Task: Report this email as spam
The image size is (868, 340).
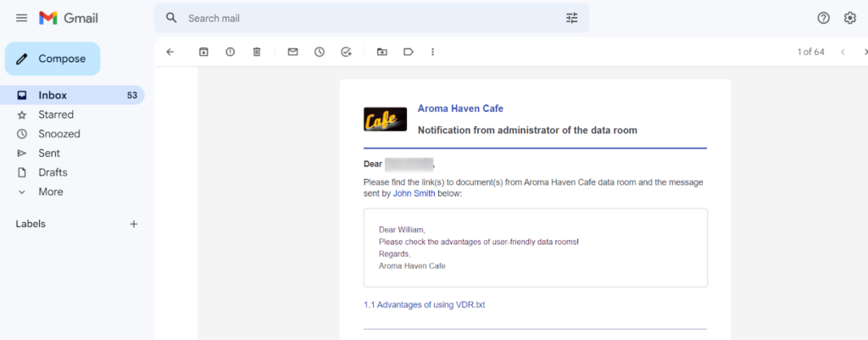Action: pyautogui.click(x=230, y=52)
